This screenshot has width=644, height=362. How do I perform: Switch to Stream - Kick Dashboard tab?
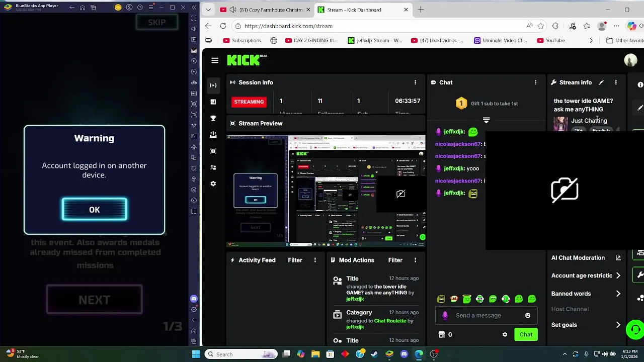(x=363, y=10)
